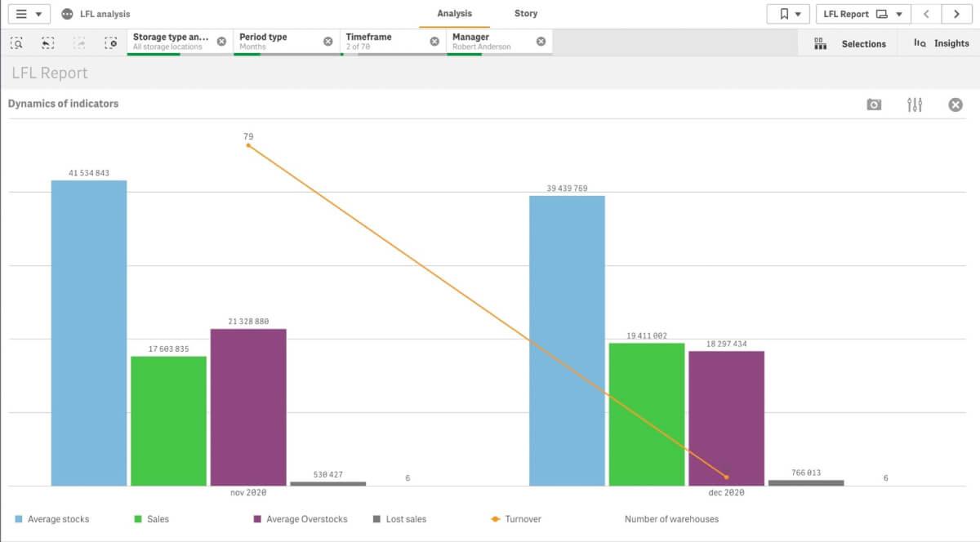
Task: Select the Analysis tab
Action: coord(454,13)
